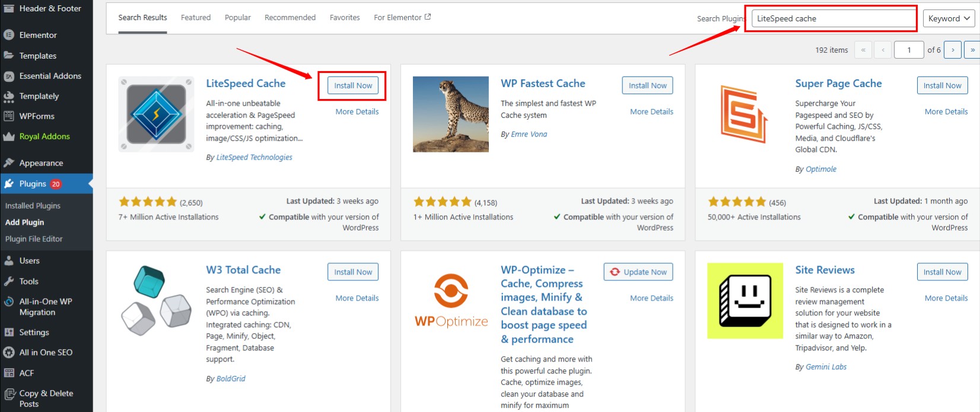The width and height of the screenshot is (980, 412).
Task: Click the Elementor sidebar icon
Action: [x=9, y=35]
